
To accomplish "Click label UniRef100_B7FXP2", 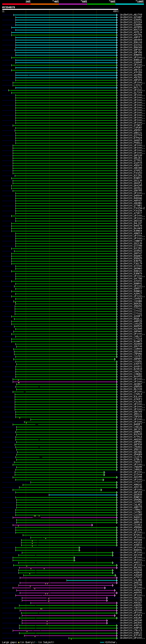I will click(131, 635).
